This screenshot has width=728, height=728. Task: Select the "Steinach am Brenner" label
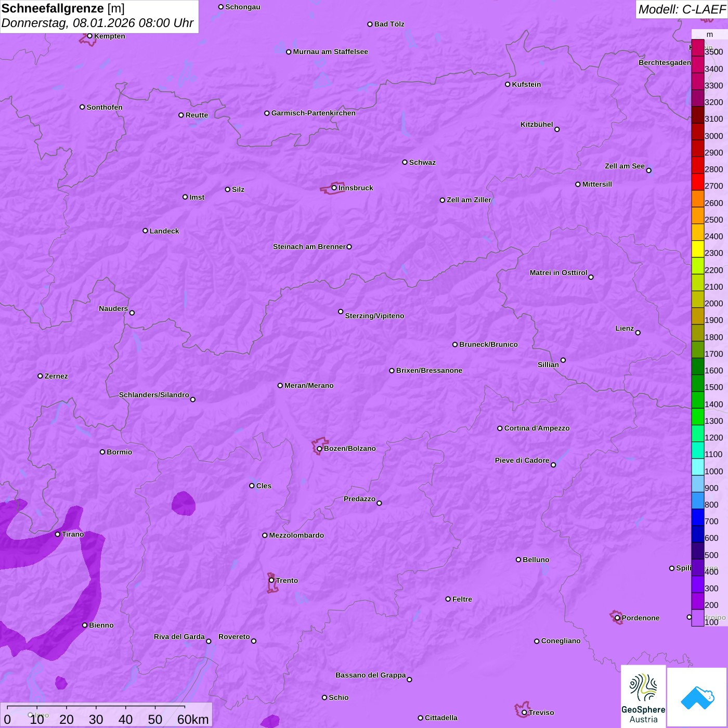click(309, 246)
